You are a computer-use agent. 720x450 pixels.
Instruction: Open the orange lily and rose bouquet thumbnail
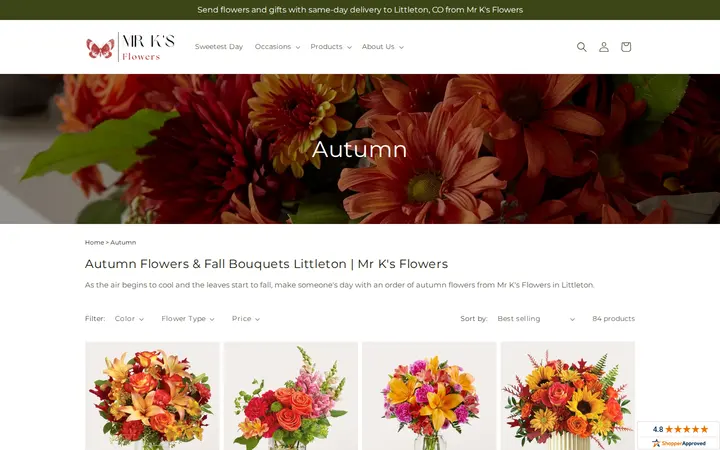click(x=152, y=396)
